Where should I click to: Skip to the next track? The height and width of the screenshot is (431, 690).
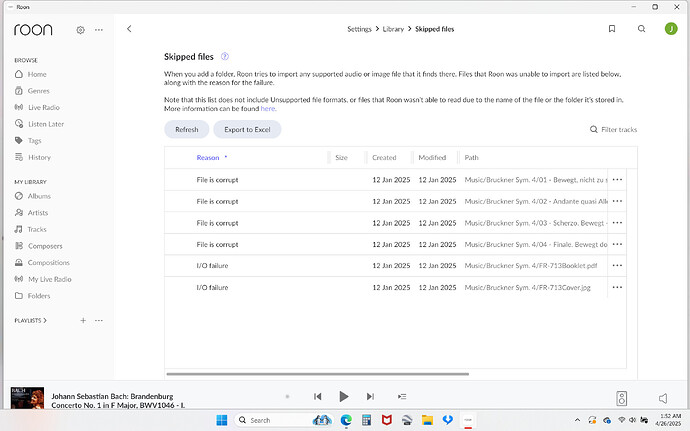click(x=370, y=397)
